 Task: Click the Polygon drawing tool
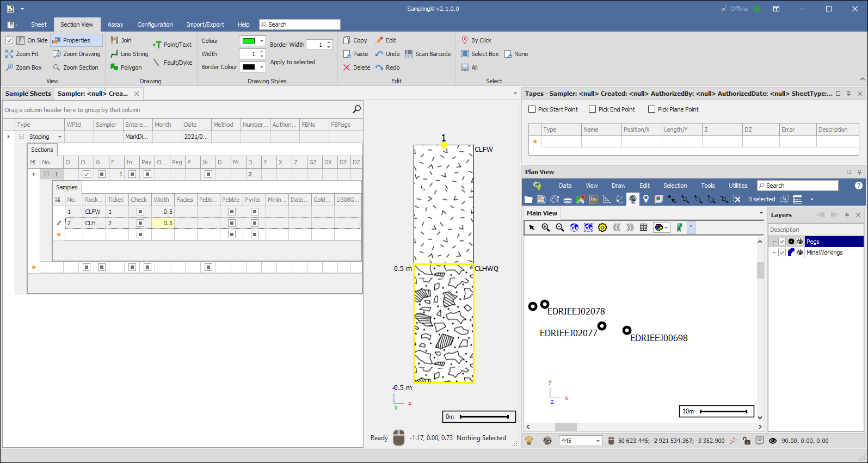click(x=126, y=67)
